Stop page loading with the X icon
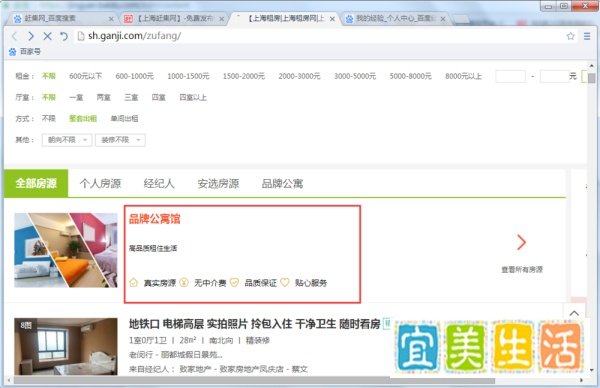Screen dimensions: 600x388 click(x=47, y=36)
